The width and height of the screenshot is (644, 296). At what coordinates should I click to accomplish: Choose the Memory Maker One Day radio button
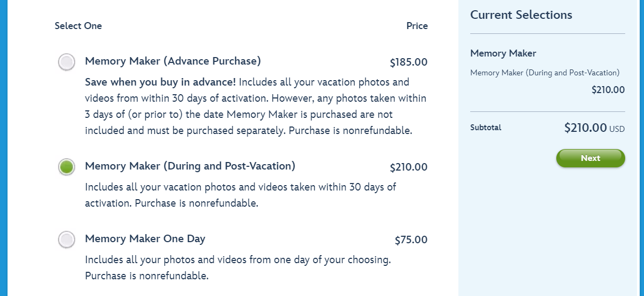pyautogui.click(x=67, y=239)
